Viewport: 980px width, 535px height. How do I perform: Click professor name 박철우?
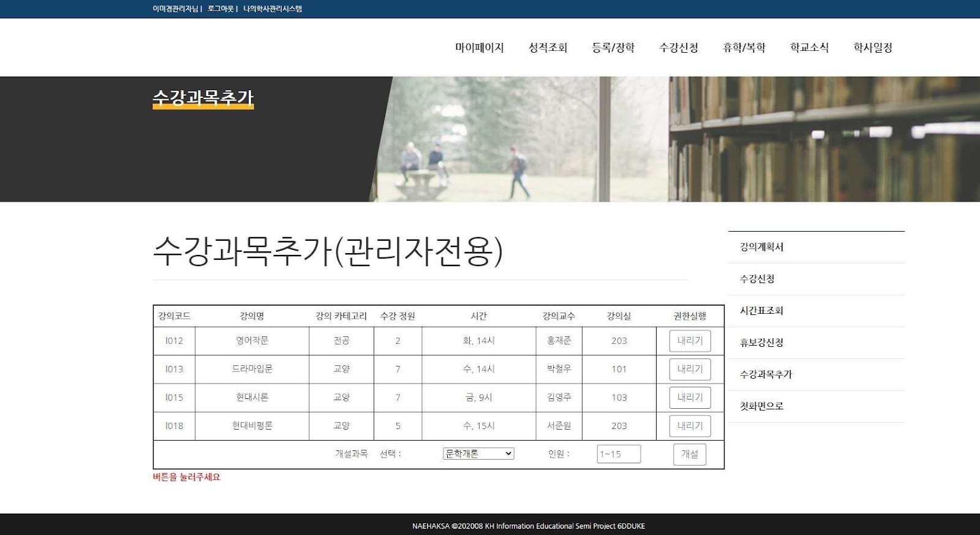coord(559,369)
